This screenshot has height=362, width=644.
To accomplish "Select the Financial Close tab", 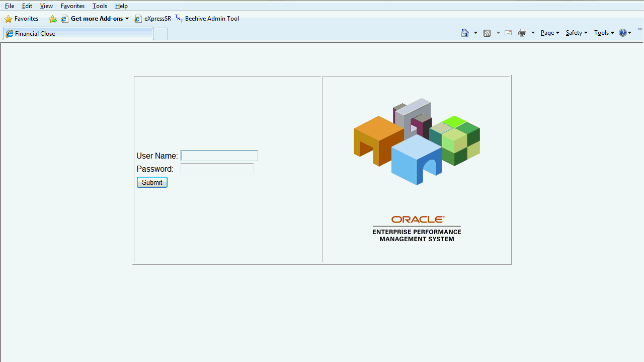I will point(78,34).
